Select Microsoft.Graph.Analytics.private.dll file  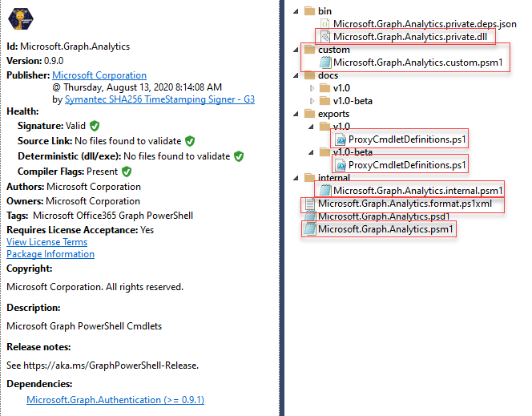[x=410, y=37]
